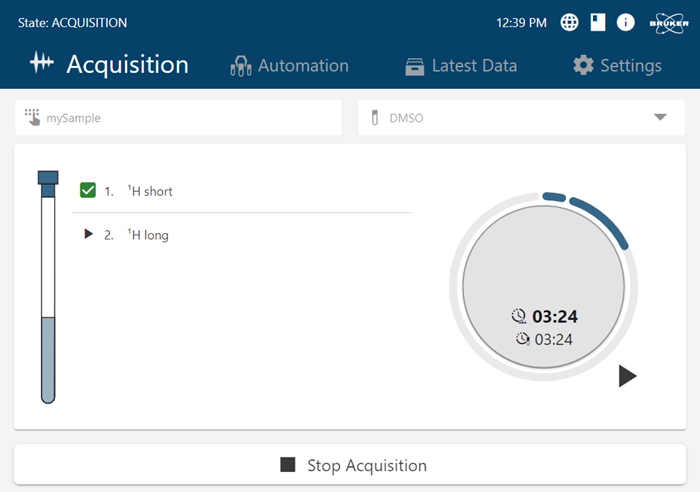Click the circular progress ring arc

(x=605, y=217)
